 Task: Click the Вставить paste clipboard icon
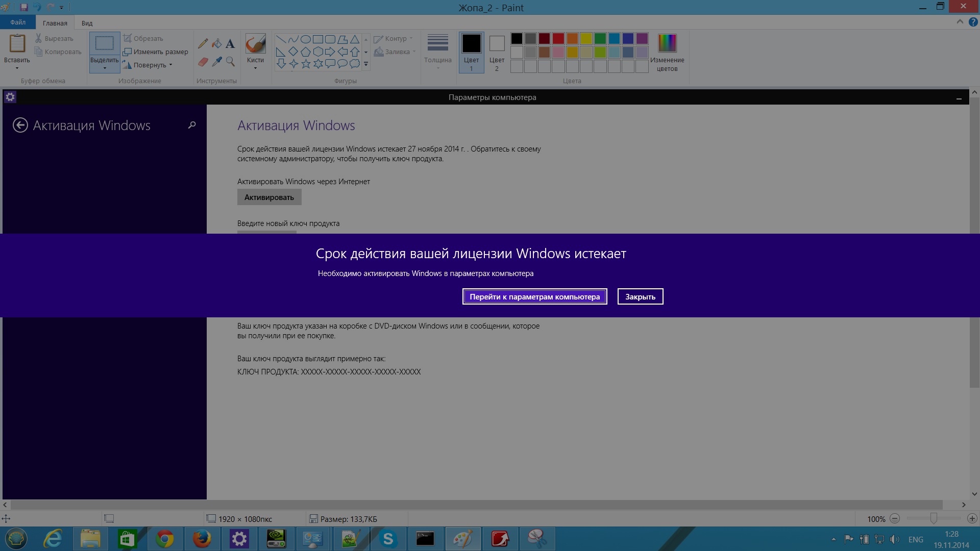coord(17,44)
